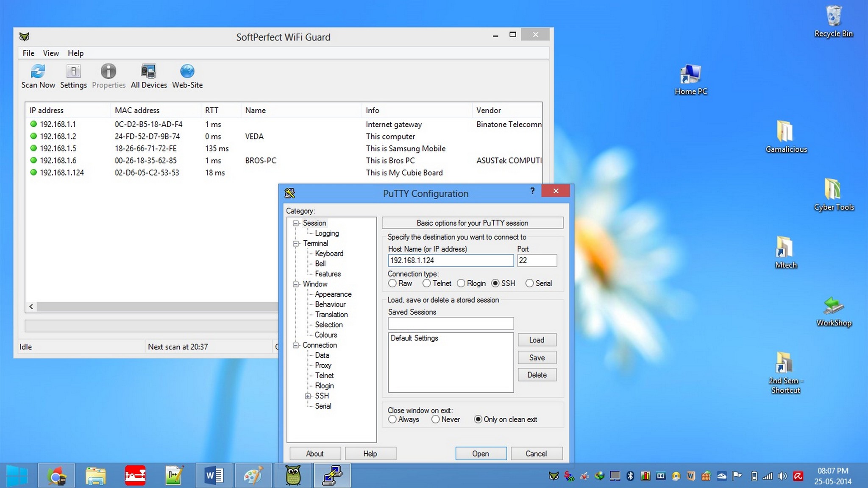Open WiFi Guard Settings toolbar icon

(73, 76)
